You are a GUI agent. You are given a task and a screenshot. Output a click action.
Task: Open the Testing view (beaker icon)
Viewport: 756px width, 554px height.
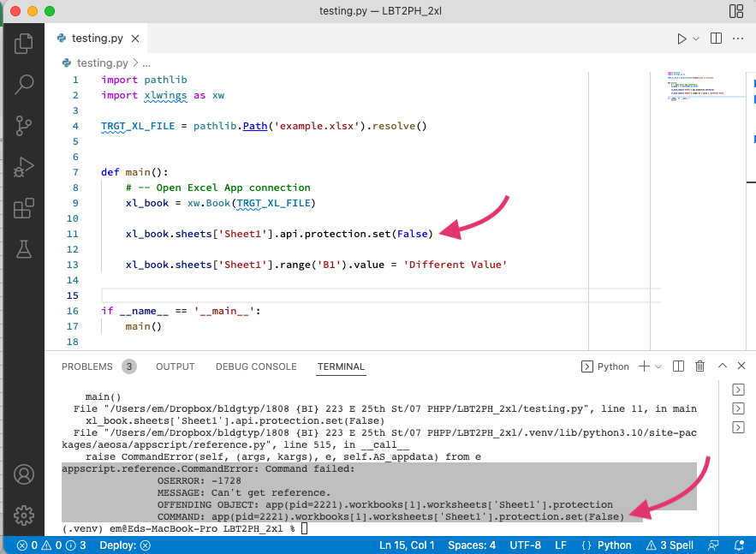(23, 249)
